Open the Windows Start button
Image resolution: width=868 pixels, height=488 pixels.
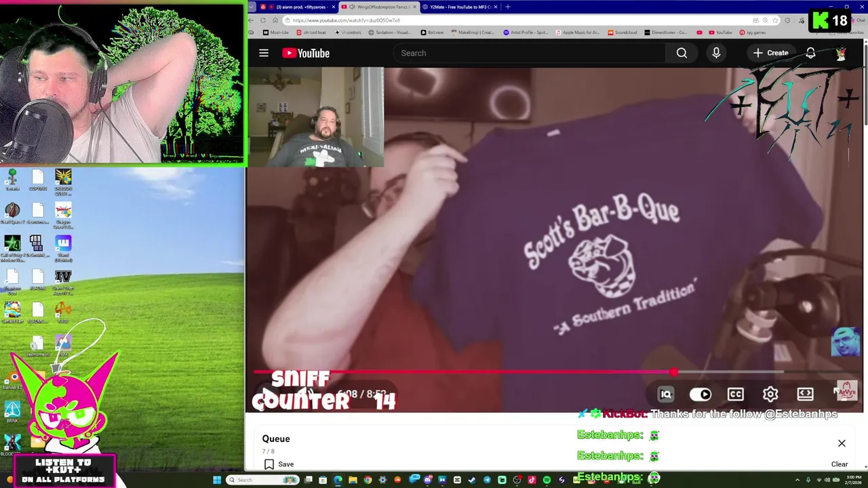[217, 480]
